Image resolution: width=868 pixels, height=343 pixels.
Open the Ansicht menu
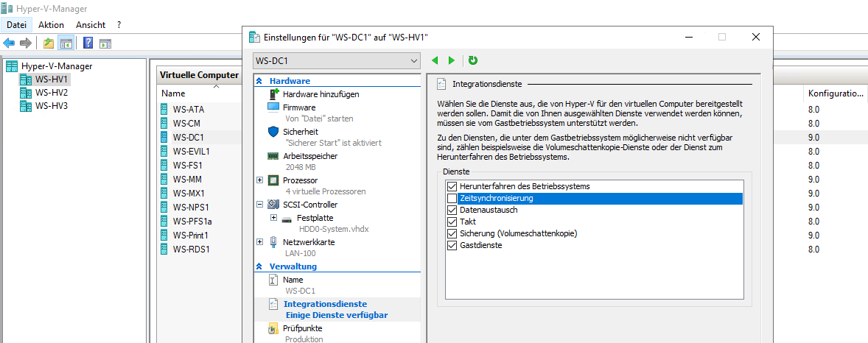point(91,25)
